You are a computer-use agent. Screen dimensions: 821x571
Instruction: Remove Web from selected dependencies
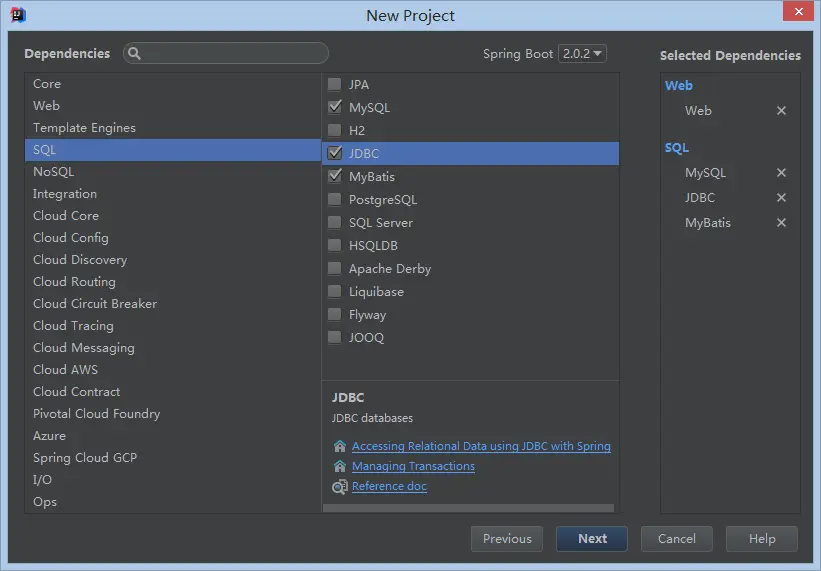click(781, 110)
